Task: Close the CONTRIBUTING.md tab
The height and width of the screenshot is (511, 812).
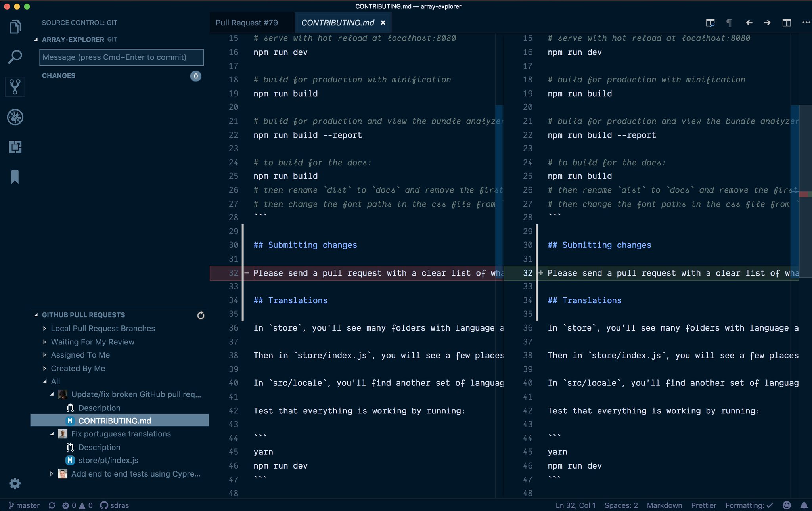Action: [x=383, y=23]
